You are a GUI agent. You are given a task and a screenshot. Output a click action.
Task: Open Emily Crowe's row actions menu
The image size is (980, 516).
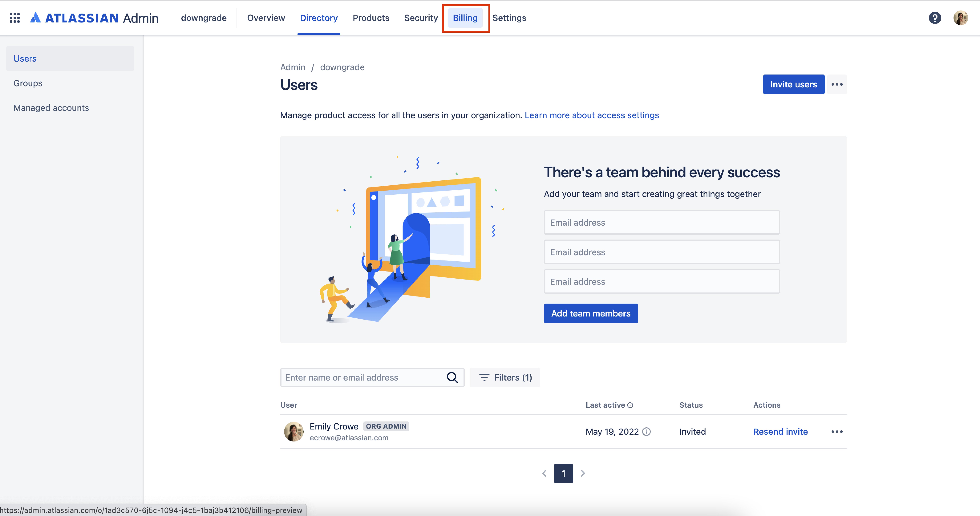click(837, 432)
